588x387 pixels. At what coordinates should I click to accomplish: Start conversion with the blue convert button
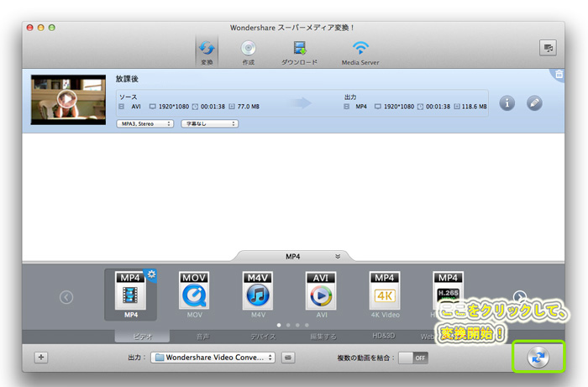click(538, 357)
